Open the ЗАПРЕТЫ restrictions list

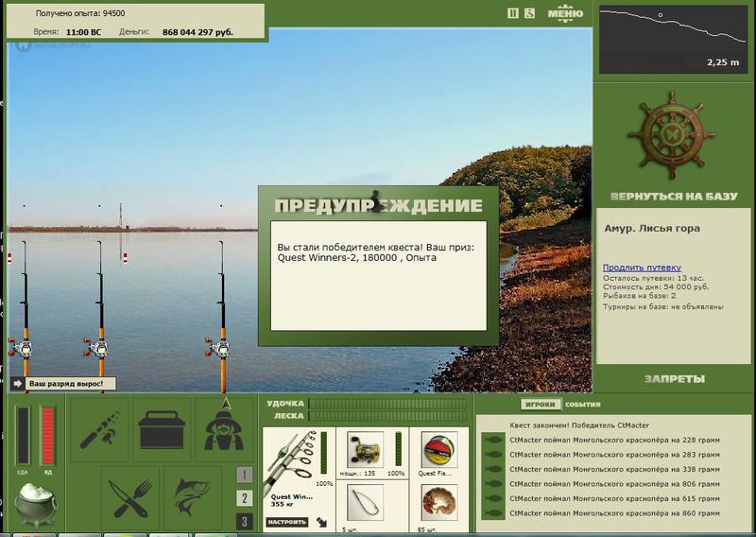click(x=674, y=379)
